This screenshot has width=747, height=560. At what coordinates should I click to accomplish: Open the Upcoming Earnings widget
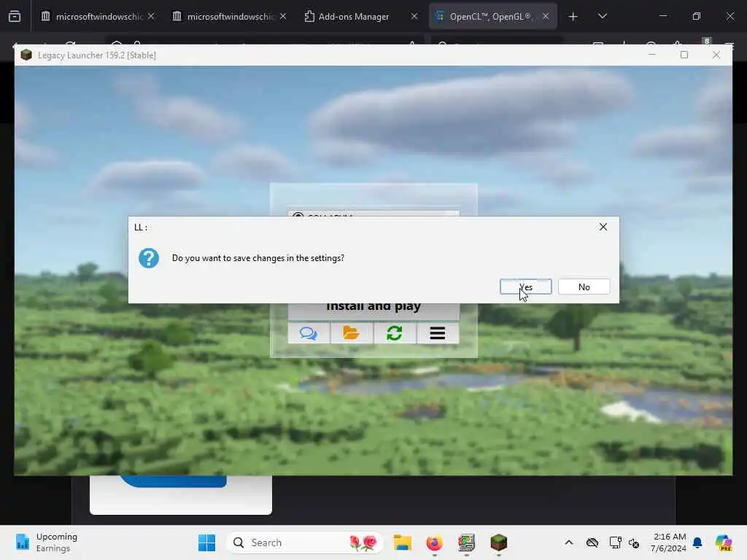point(46,542)
